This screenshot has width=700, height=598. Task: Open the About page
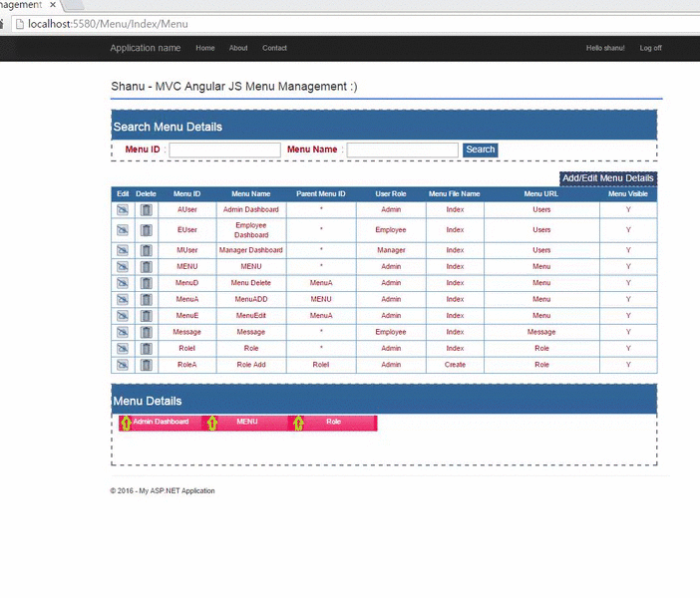[238, 48]
